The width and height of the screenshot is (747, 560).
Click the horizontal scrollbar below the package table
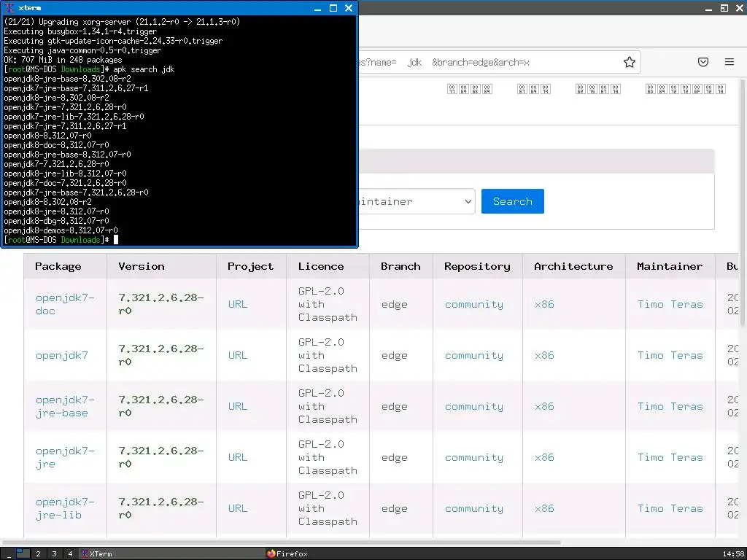pyautogui.click(x=281, y=542)
